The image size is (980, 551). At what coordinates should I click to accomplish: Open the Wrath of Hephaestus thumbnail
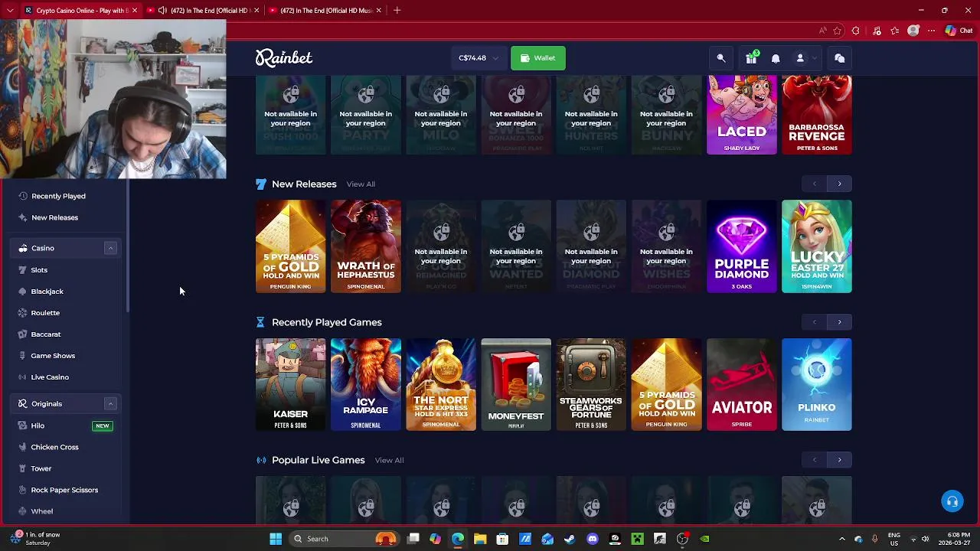(365, 246)
